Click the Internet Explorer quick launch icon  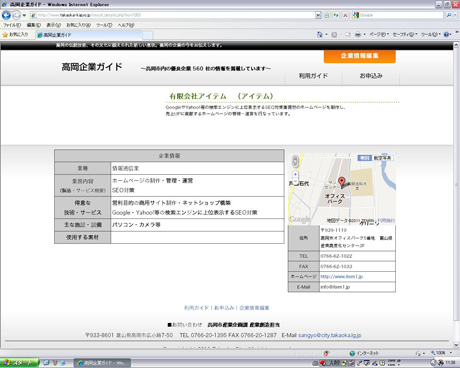(x=62, y=363)
